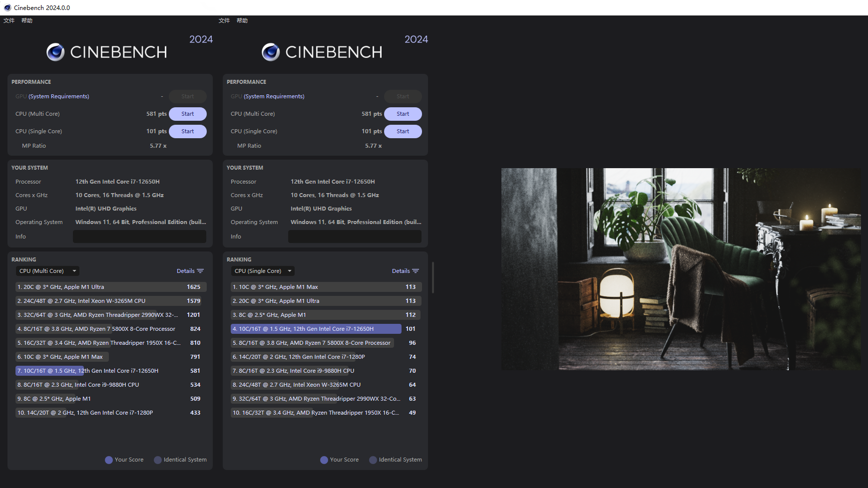Select the Apple M1 Ultra 1625 ranking row

(110, 287)
